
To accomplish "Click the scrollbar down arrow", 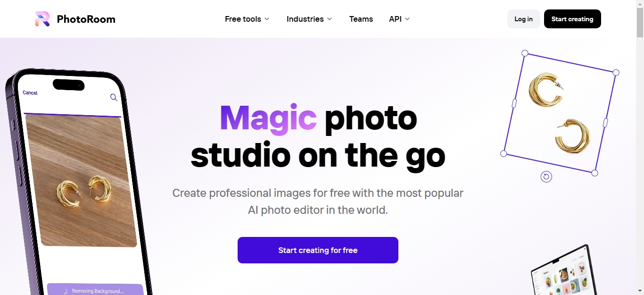I will point(640,291).
